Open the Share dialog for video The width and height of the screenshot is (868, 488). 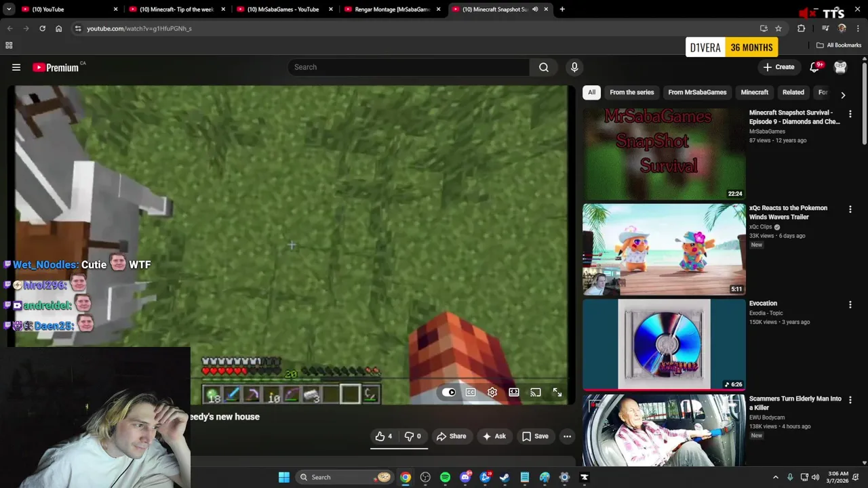[452, 436]
